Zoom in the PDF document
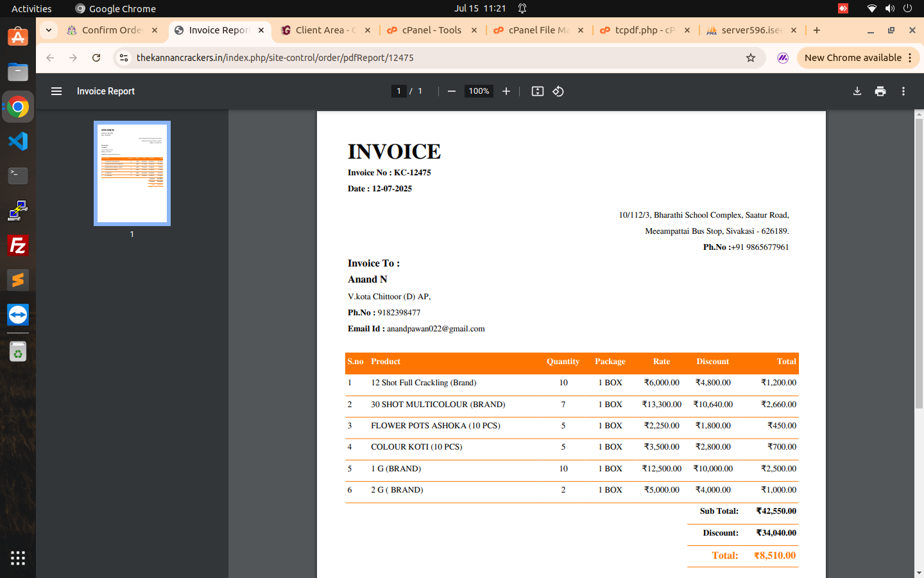 coord(506,91)
